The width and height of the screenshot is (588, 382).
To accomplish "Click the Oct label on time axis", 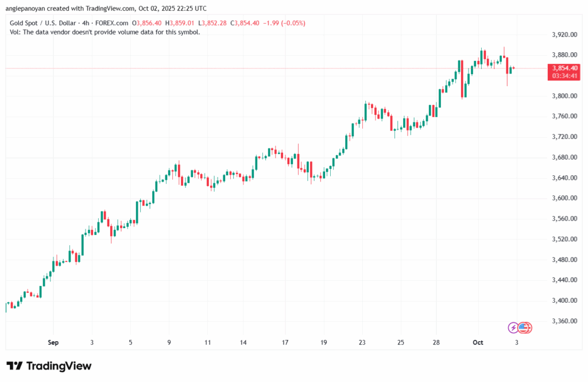I will pos(478,343).
